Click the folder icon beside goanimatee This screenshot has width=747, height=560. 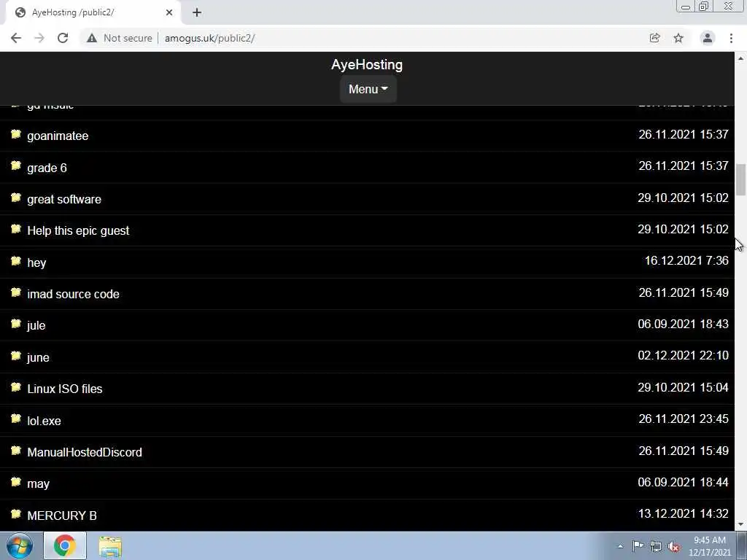[16, 135]
